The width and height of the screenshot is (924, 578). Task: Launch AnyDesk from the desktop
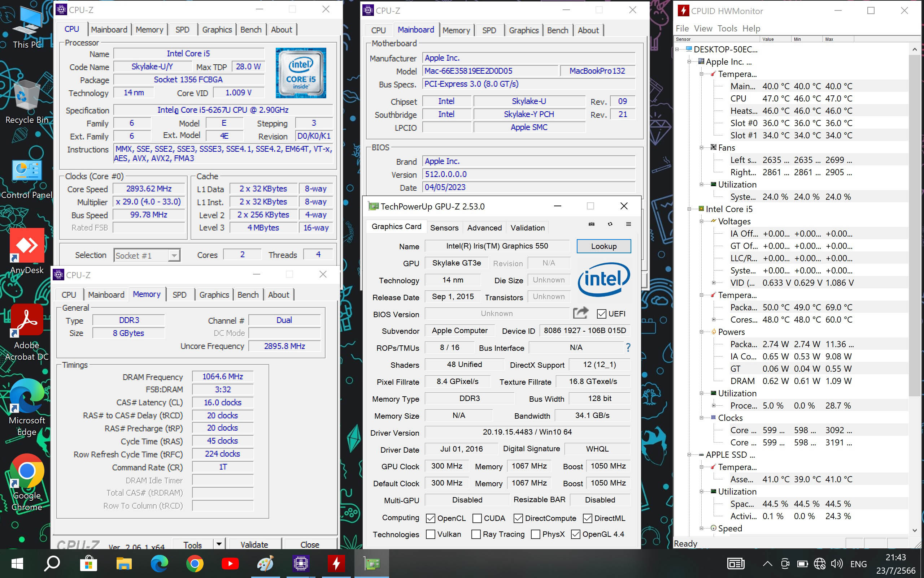click(x=27, y=250)
